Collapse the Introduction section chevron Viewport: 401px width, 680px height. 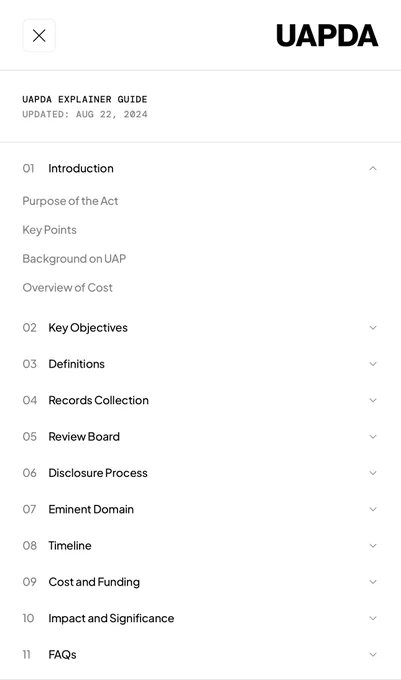[373, 168]
